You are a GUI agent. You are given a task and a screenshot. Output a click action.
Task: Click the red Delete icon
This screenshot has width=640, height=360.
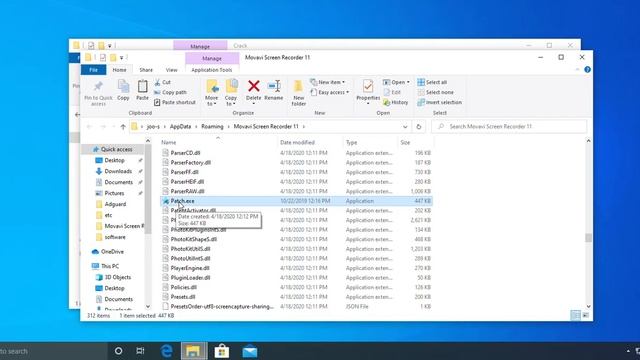tap(253, 86)
